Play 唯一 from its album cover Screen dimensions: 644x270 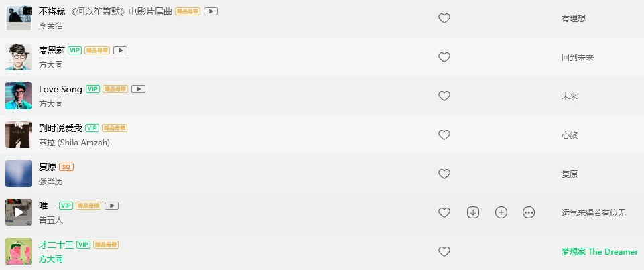19,212
